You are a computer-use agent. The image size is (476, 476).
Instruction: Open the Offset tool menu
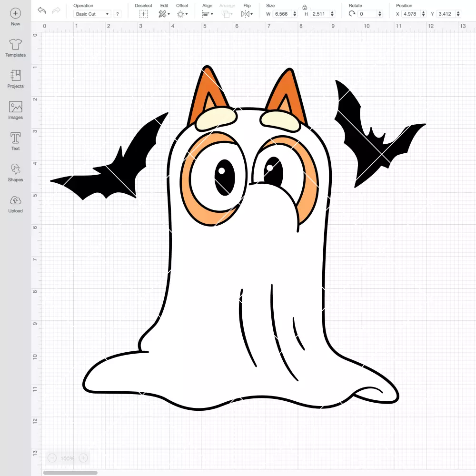(x=182, y=14)
